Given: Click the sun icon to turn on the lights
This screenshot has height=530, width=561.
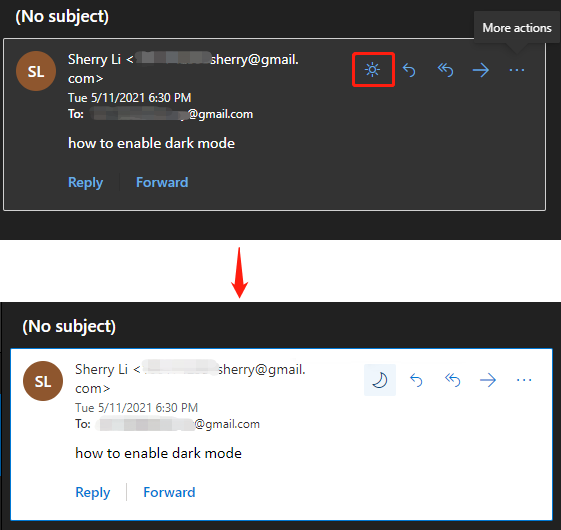Looking at the screenshot, I should tap(372, 69).
